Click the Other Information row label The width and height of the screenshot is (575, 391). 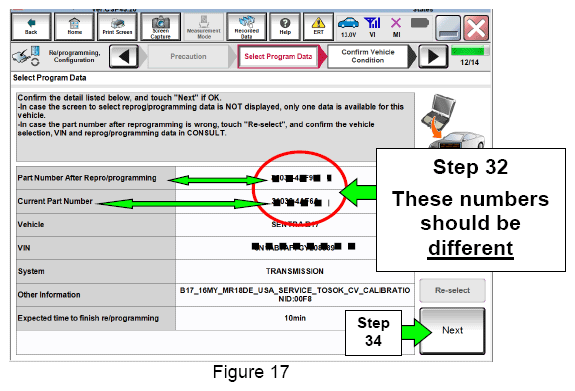[x=49, y=295]
